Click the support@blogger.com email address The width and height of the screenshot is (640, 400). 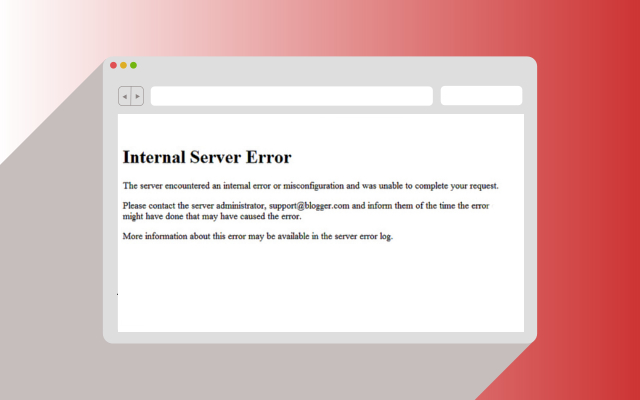point(309,206)
